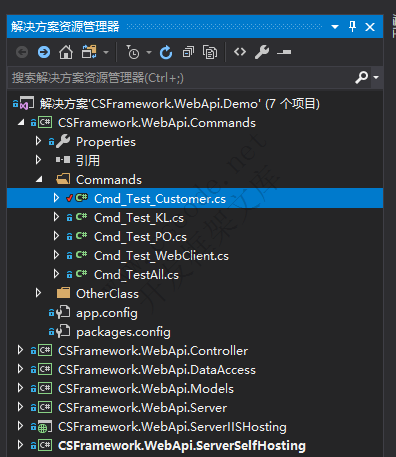The image size is (396, 457).
Task: Collapse the Commands folder
Action: (x=39, y=179)
